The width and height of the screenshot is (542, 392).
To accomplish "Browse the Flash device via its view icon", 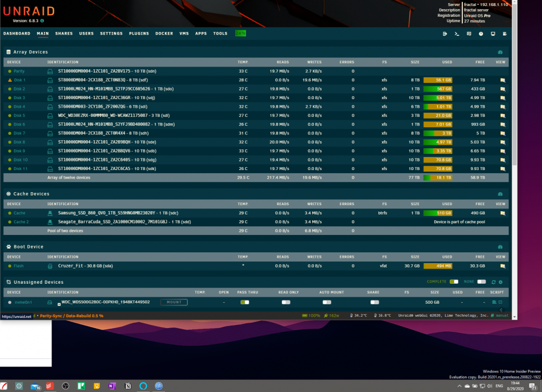I will pos(502,266).
